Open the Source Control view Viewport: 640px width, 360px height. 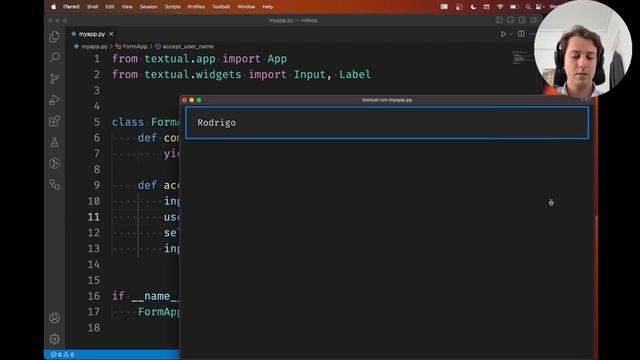[54, 78]
